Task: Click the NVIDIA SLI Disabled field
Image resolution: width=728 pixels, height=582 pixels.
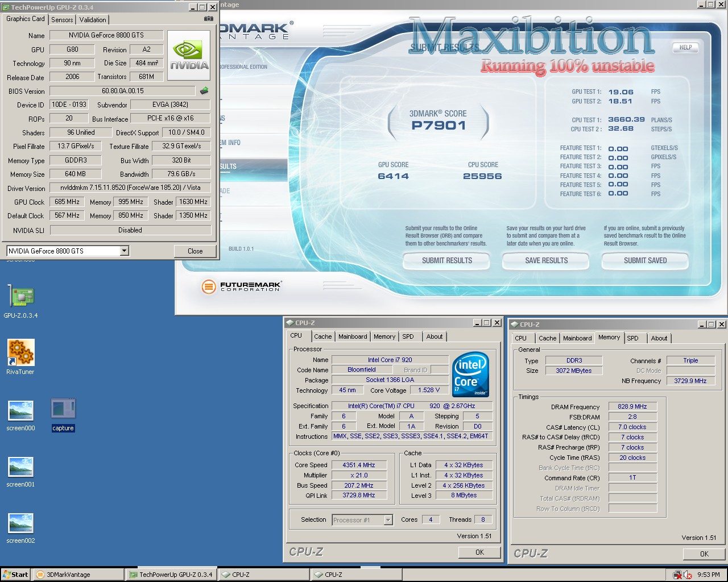Action: pos(130,230)
